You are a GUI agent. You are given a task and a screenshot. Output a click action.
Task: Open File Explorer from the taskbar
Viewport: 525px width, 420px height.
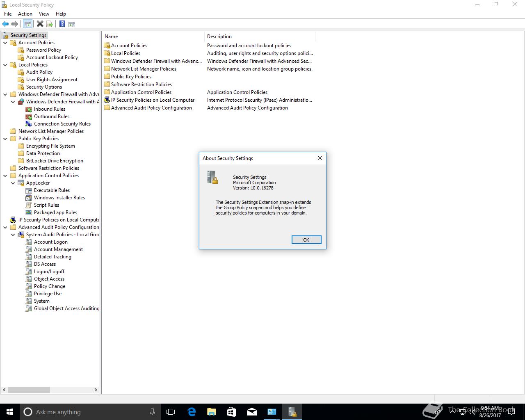[x=211, y=412]
